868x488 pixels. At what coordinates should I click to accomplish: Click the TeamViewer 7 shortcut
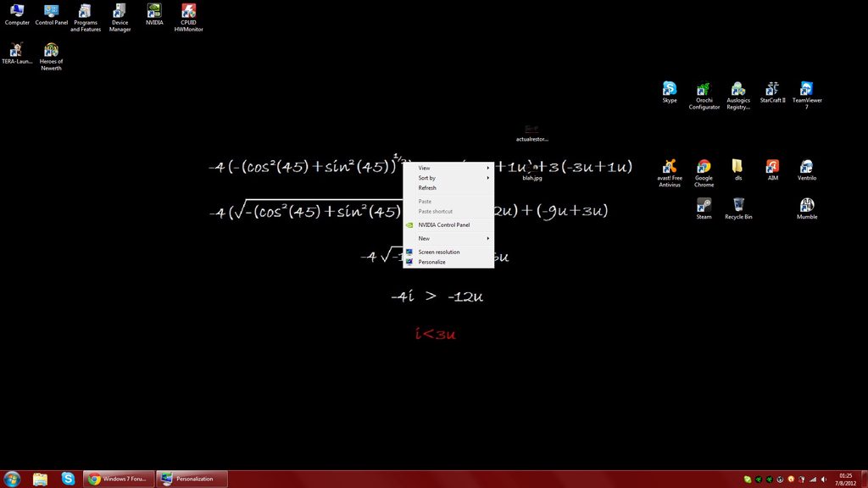[x=807, y=95]
